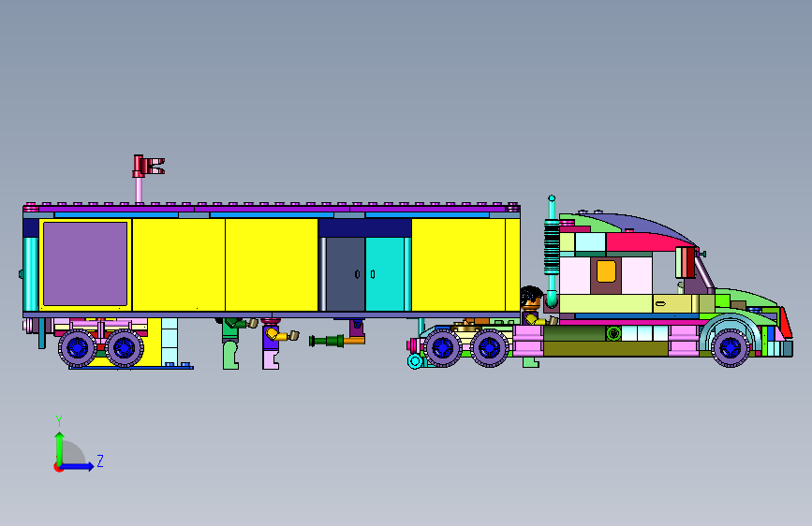Pick the truck's front steering wheel
Screen dimensions: 812x526
(731, 347)
